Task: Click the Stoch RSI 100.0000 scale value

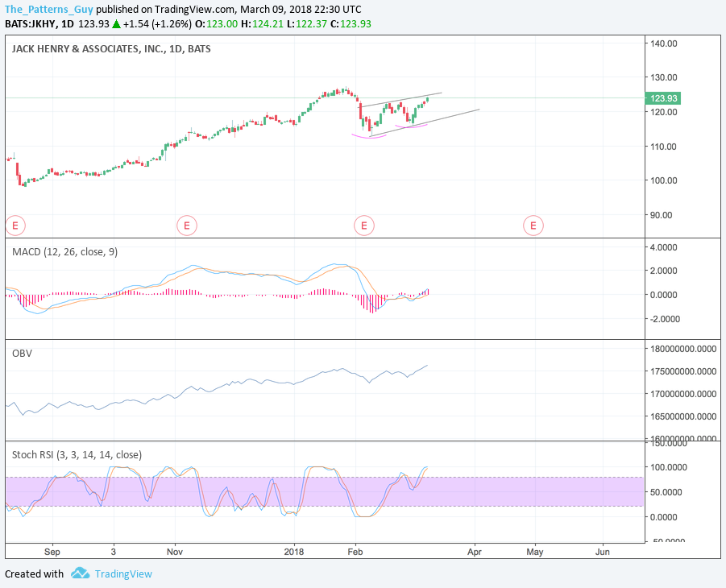Action: point(669,467)
